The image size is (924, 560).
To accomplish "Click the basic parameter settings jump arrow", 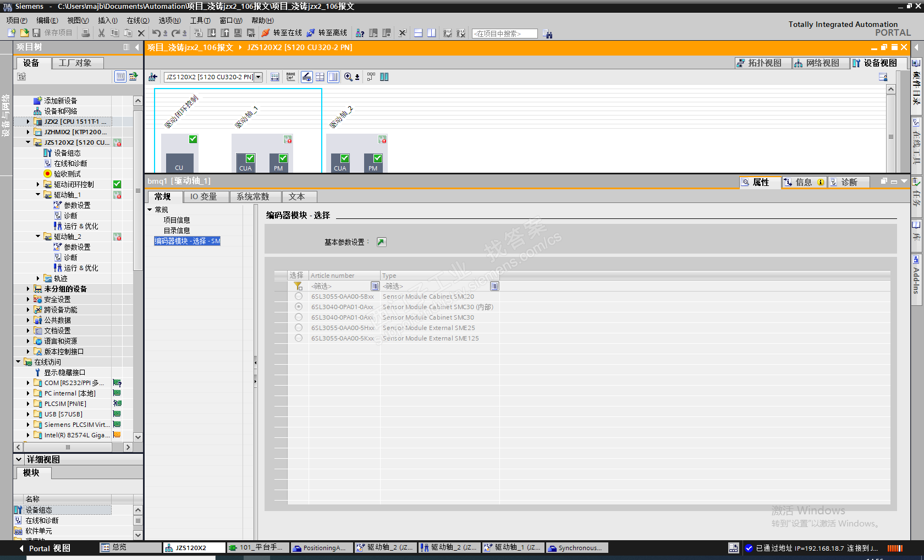I will pyautogui.click(x=382, y=242).
